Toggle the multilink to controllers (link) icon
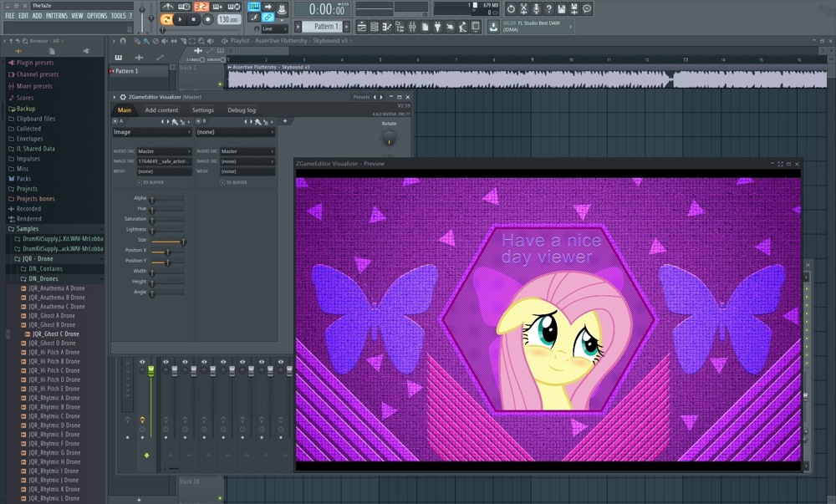 pos(268,17)
